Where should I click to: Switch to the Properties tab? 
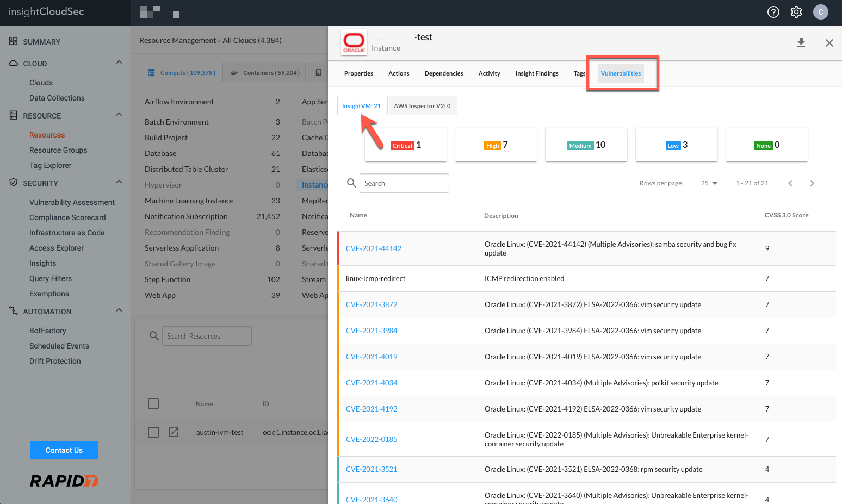coord(358,73)
